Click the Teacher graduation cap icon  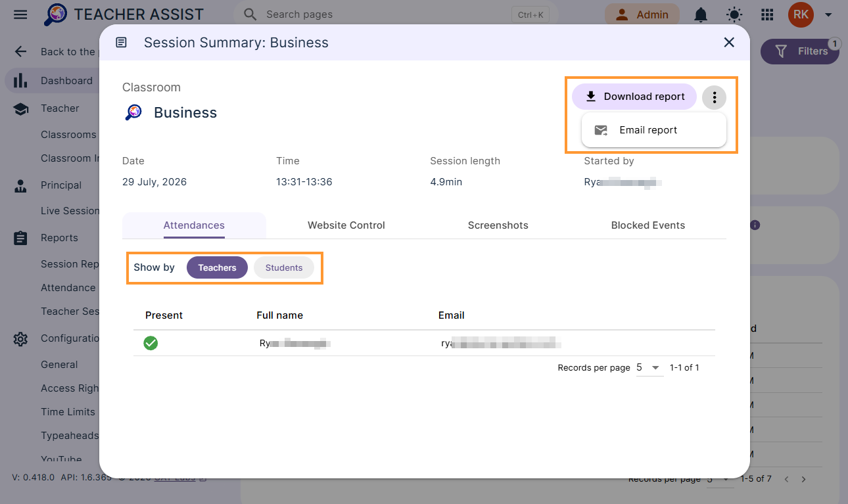pos(20,108)
